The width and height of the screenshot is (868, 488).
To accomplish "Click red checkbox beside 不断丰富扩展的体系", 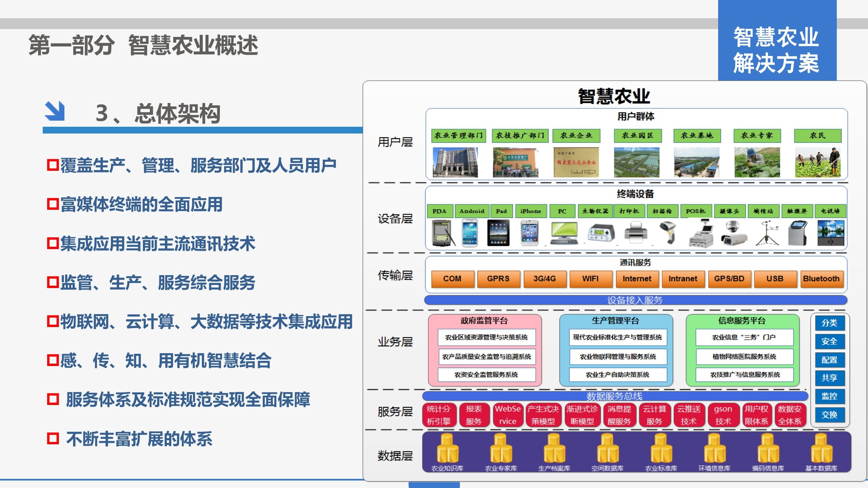I will (53, 439).
